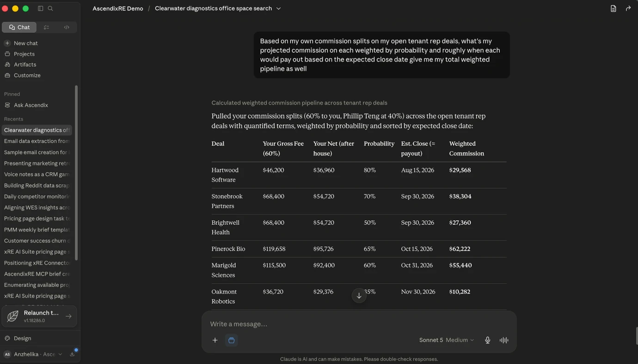Select Clearwater diagnostics recent chat
The image size is (638, 364).
coord(37,130)
